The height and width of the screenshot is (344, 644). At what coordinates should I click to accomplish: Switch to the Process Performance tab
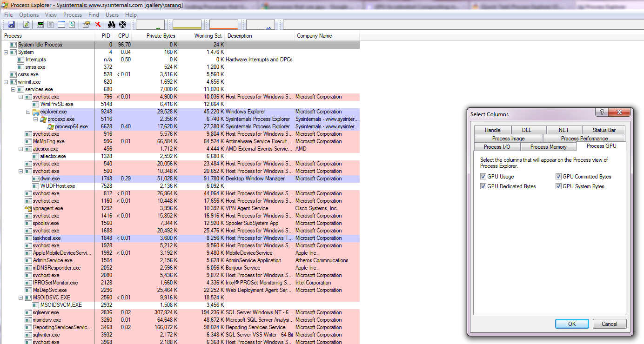coord(584,139)
